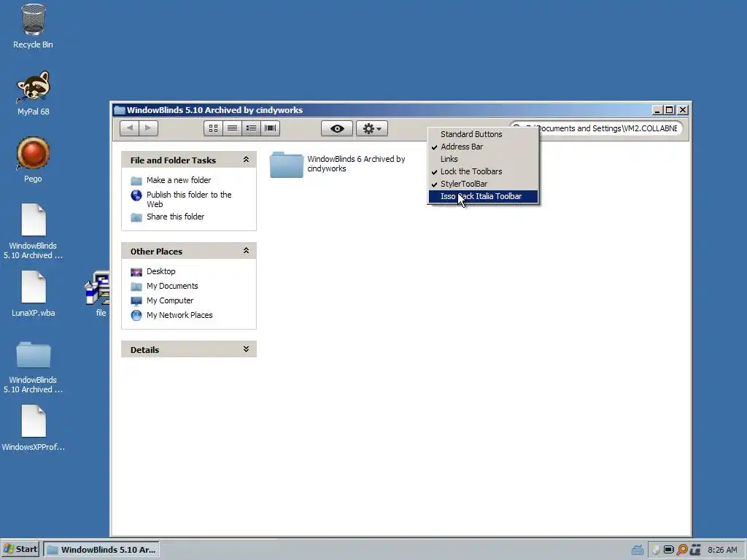Collapse Other Places panel
The height and width of the screenshot is (560, 747).
(246, 251)
